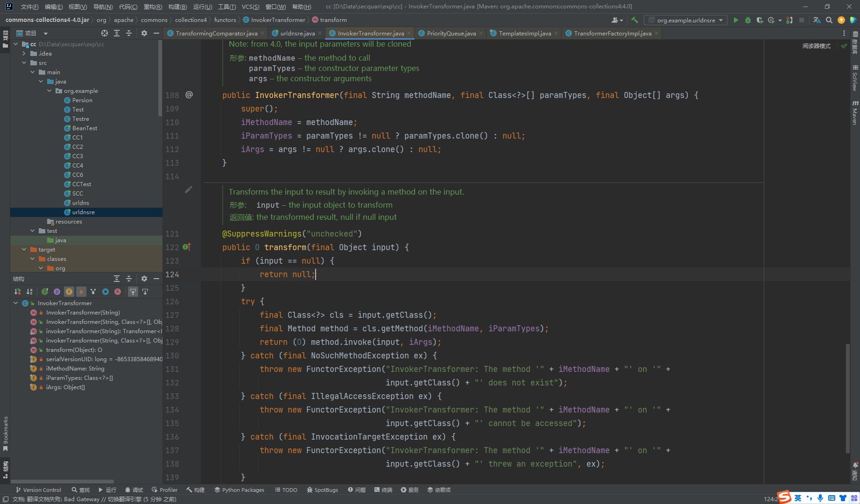Viewport: 860px width, 504px height.
Task: Open the Profiler tool window
Action: click(x=164, y=490)
